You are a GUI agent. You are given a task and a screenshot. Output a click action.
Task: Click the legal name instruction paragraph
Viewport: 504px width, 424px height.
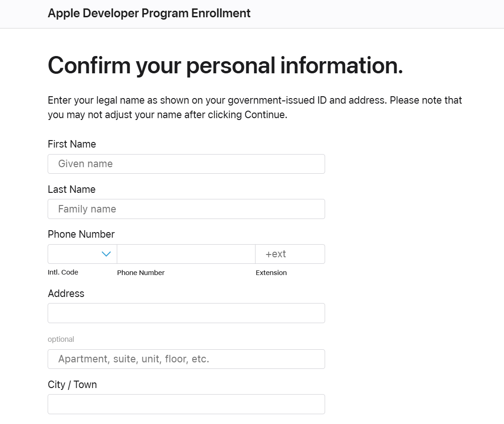click(255, 107)
